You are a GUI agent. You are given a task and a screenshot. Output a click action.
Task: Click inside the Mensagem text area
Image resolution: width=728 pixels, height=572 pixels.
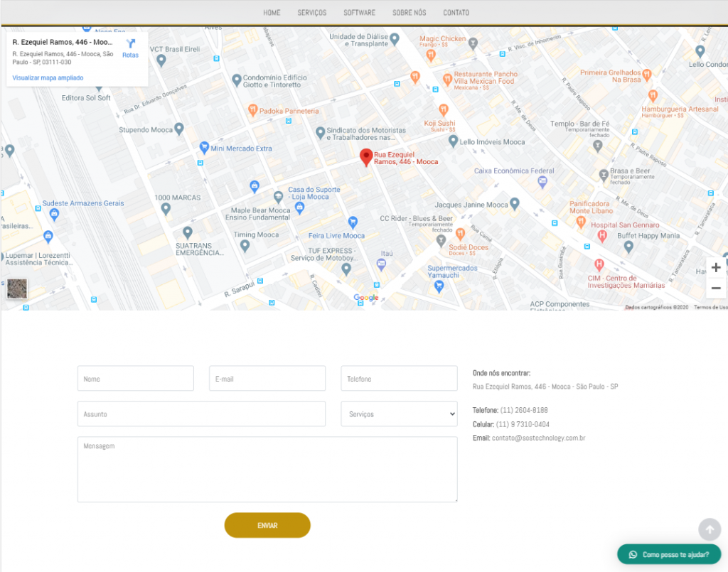click(267, 470)
